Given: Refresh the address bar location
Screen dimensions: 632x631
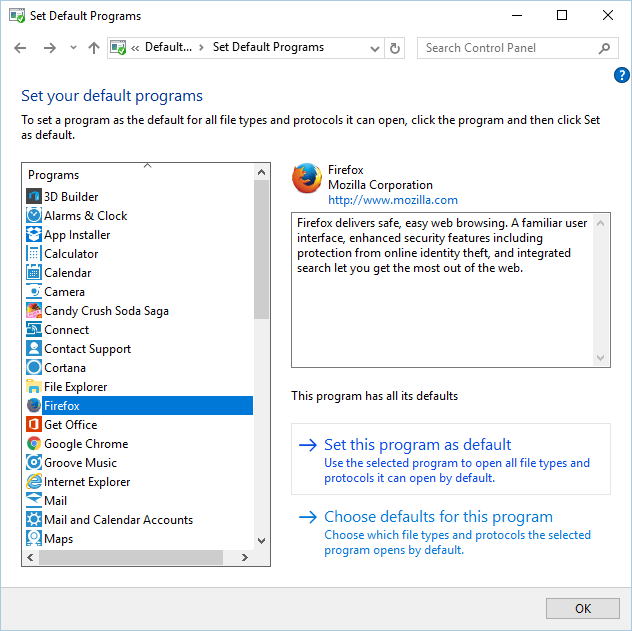Looking at the screenshot, I should 395,48.
